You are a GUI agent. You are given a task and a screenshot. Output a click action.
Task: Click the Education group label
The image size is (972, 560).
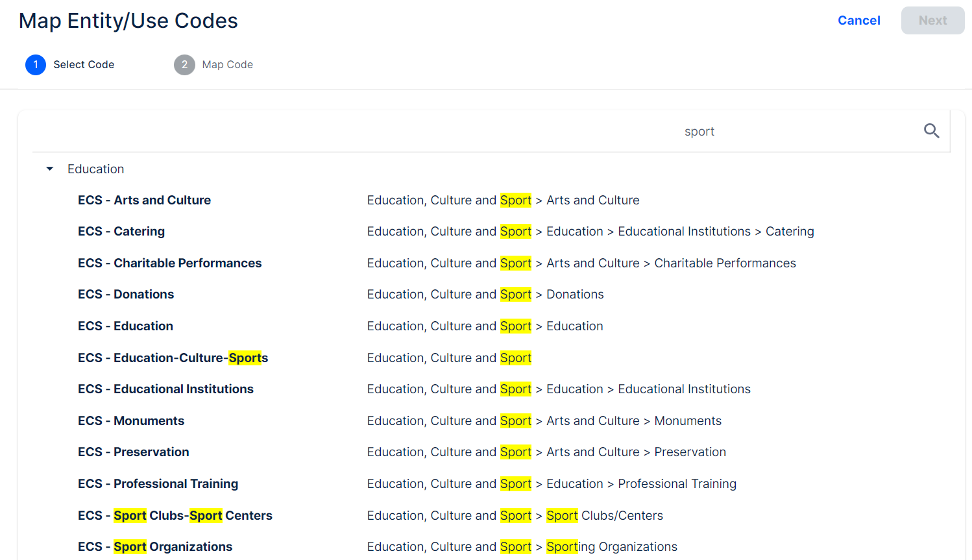coord(95,169)
